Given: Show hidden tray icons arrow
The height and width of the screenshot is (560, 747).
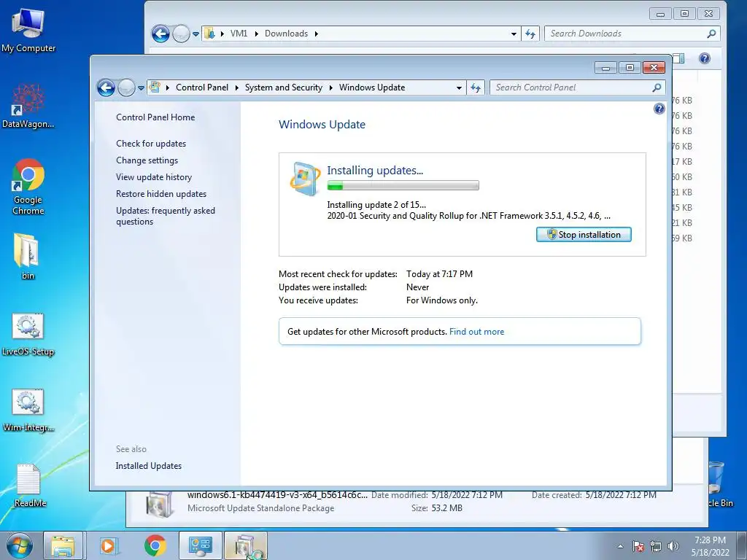Looking at the screenshot, I should tap(620, 546).
